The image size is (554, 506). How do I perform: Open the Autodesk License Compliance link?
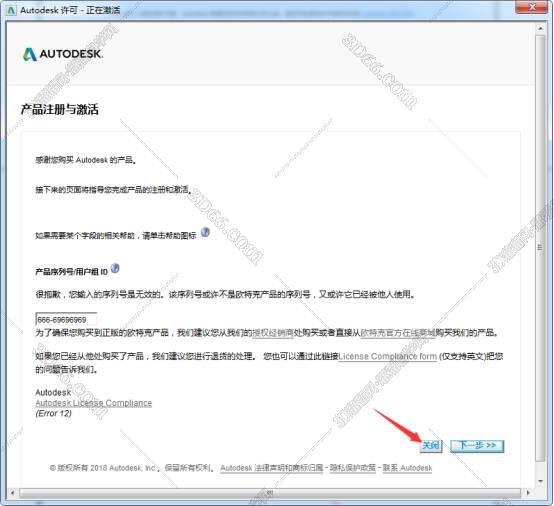coord(94,403)
